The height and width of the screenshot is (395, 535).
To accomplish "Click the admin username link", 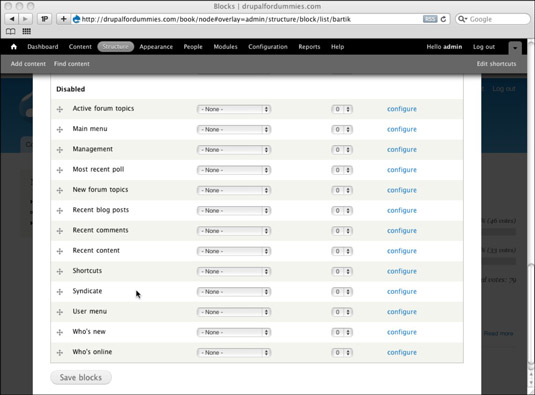I will 453,47.
